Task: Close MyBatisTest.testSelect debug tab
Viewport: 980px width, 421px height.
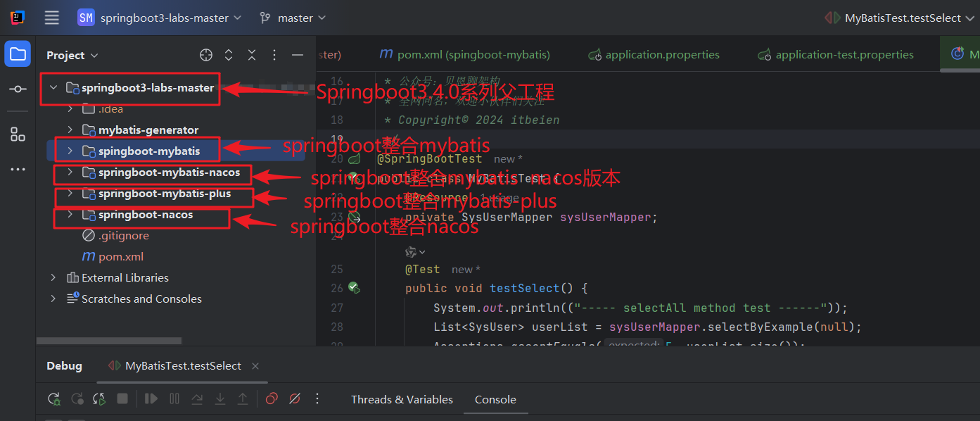Action: (255, 366)
